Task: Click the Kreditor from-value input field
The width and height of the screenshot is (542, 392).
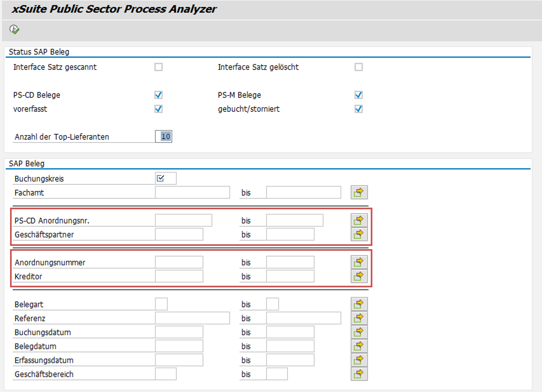Action: [x=179, y=276]
